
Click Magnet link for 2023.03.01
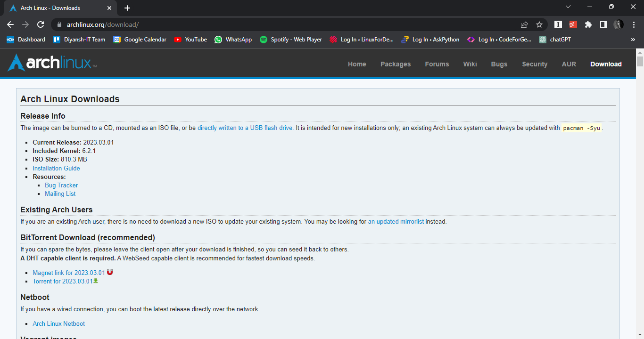coord(69,273)
